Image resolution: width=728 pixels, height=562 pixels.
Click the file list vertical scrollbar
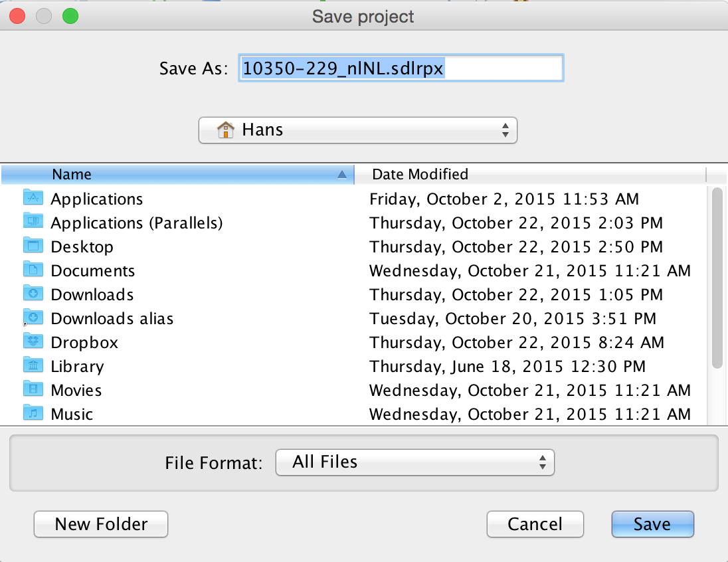coord(717,278)
